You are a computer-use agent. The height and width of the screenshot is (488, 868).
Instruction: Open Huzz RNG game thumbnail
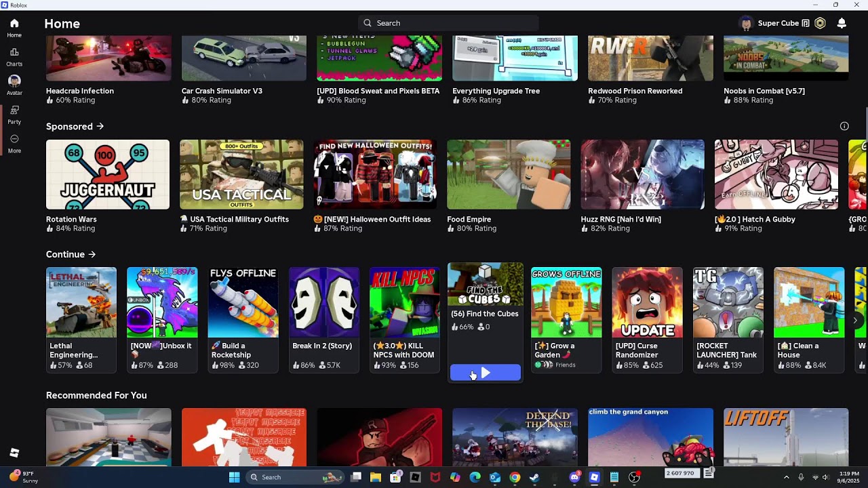point(642,174)
